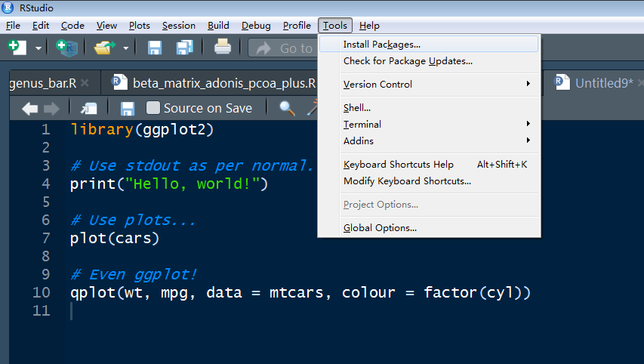Viewport: 644px width, 364px height.
Task: Click on line 1 library(ggplot2) code
Action: (142, 129)
